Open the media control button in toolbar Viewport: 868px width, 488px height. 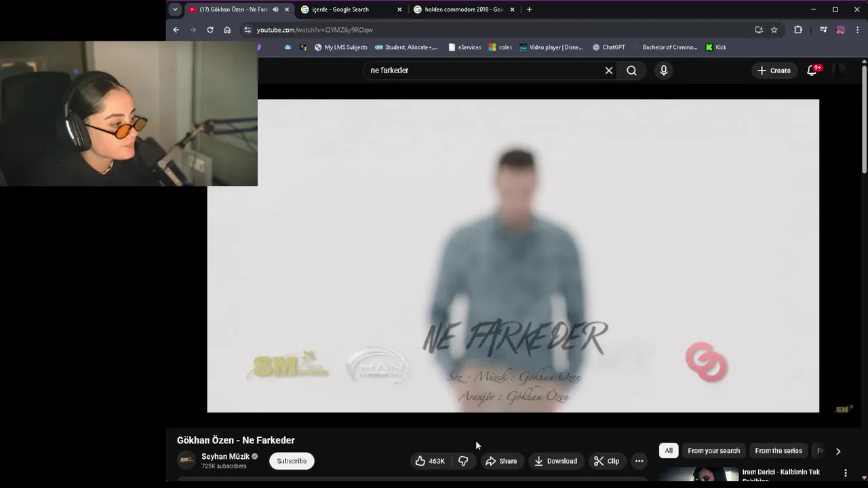click(x=823, y=30)
